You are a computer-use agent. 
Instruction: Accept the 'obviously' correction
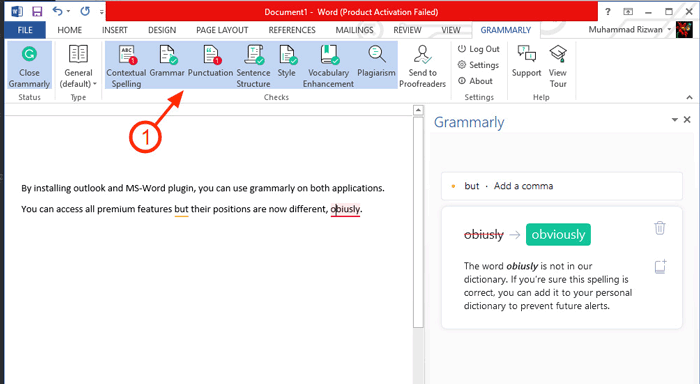point(558,234)
